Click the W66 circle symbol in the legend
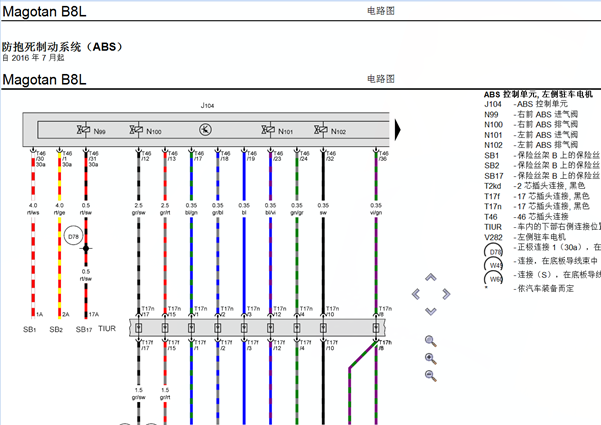 [x=494, y=279]
